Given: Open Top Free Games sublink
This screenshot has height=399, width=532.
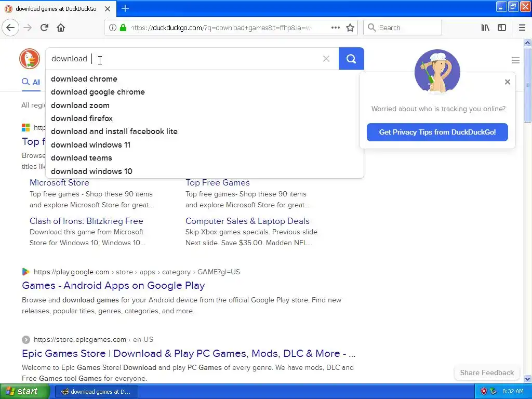Looking at the screenshot, I should 218,182.
